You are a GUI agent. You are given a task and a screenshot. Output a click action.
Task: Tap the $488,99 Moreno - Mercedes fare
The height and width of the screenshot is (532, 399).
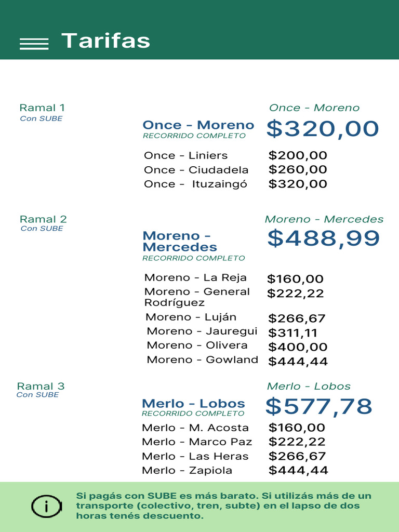click(324, 238)
